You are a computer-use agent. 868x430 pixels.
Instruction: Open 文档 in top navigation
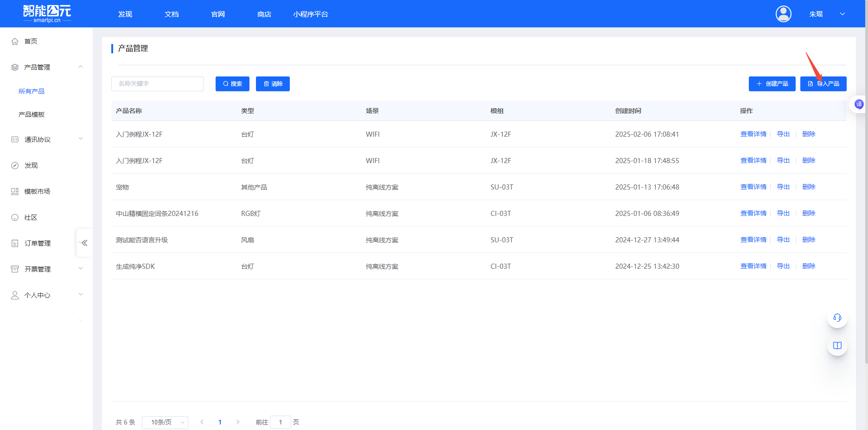(172, 14)
